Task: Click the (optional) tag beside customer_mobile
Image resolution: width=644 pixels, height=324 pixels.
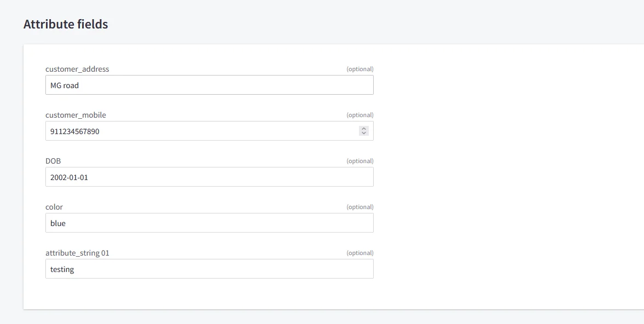Action: [x=360, y=115]
